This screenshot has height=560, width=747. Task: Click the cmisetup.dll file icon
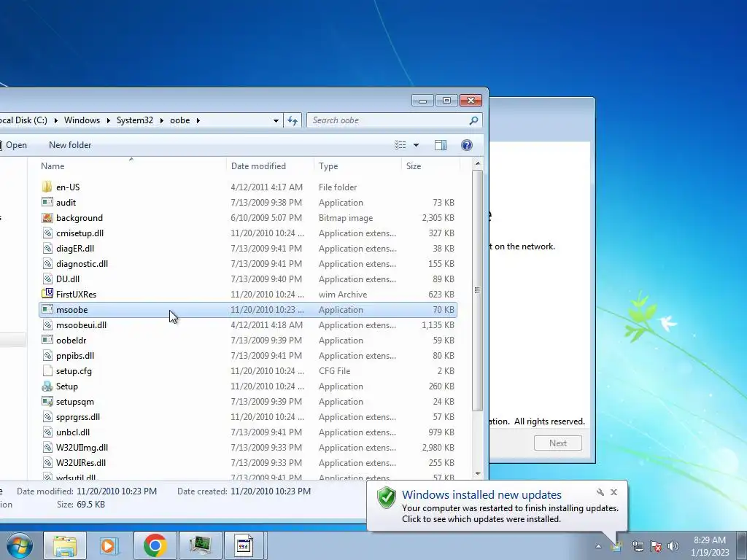pos(47,233)
